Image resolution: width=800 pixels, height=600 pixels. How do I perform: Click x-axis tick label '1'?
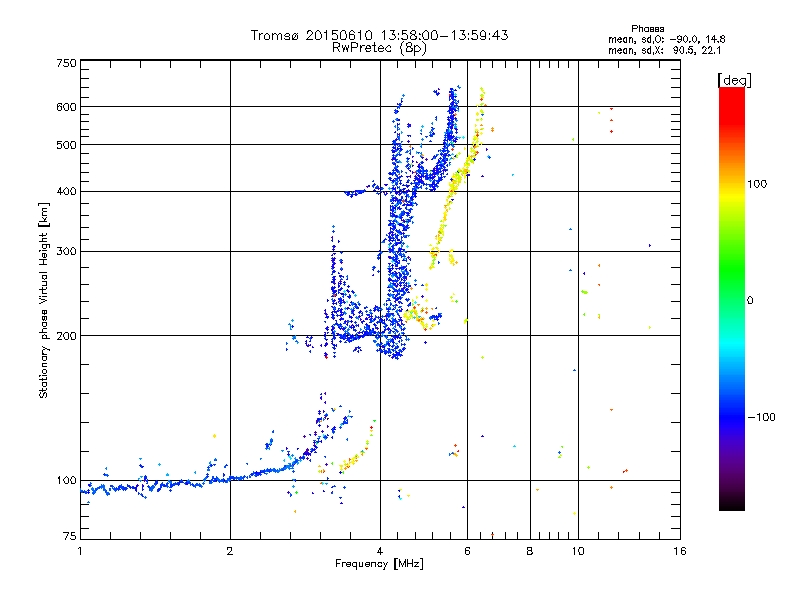pyautogui.click(x=80, y=551)
